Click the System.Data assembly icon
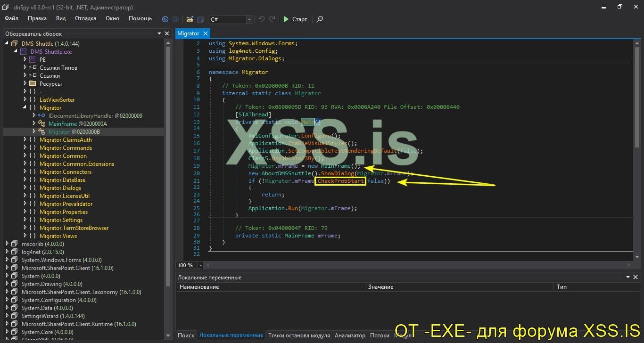This screenshot has width=644, height=343. coord(14,308)
